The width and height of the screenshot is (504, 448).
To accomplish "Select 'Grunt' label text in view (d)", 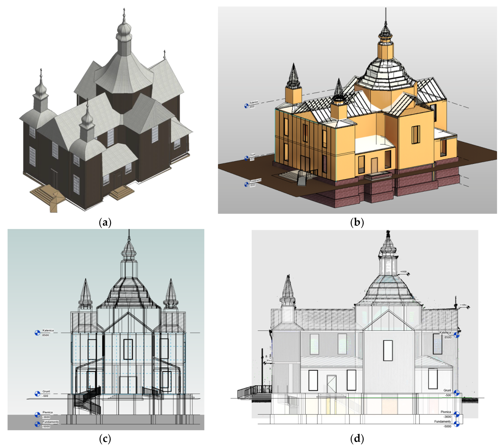I will (x=447, y=390).
